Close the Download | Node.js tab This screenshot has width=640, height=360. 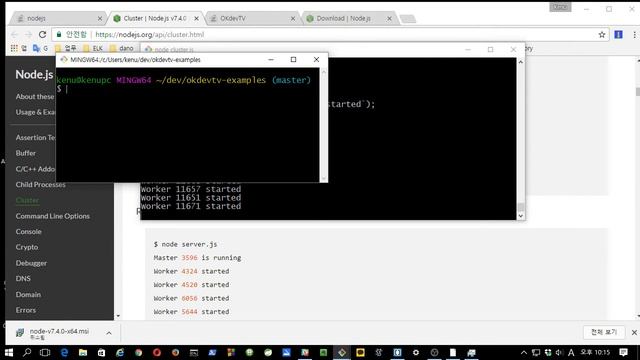click(389, 18)
